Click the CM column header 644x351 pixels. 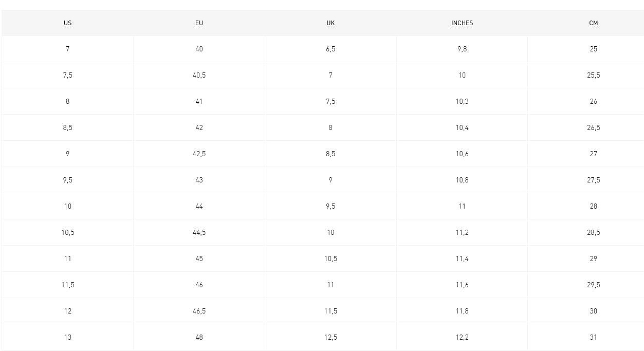point(594,23)
